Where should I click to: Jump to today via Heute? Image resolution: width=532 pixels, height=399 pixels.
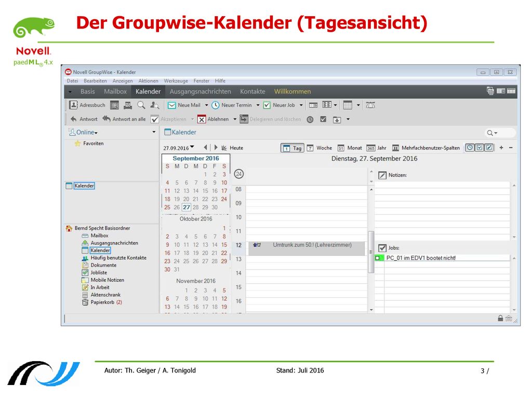232,148
